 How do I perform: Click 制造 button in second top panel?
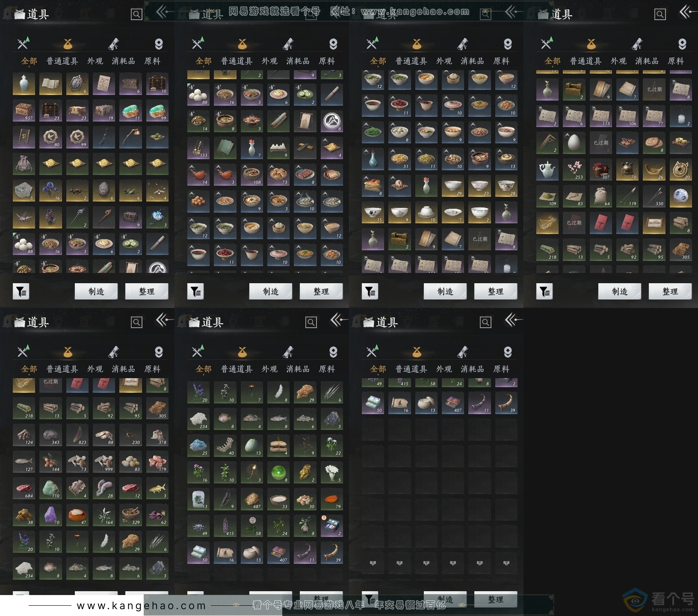271,291
